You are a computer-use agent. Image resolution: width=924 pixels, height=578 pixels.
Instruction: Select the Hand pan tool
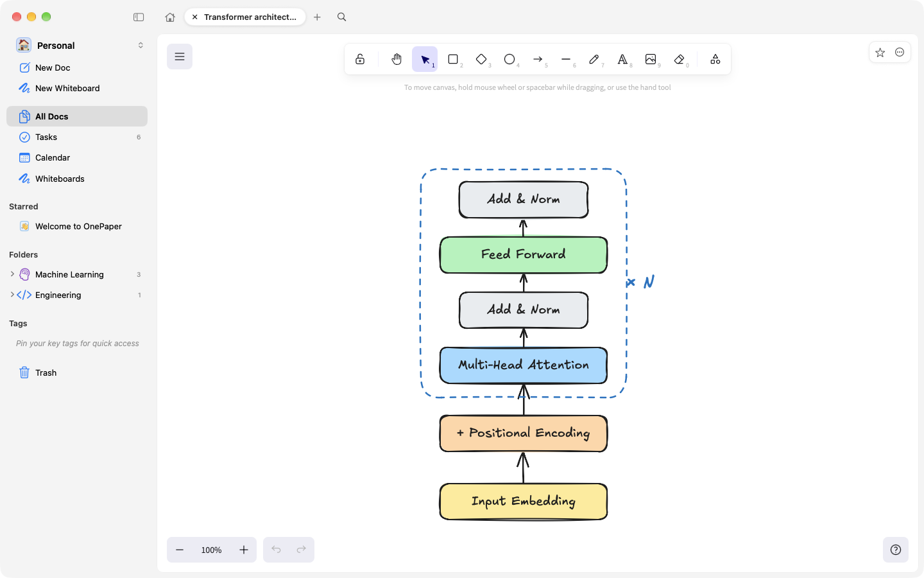(x=397, y=59)
